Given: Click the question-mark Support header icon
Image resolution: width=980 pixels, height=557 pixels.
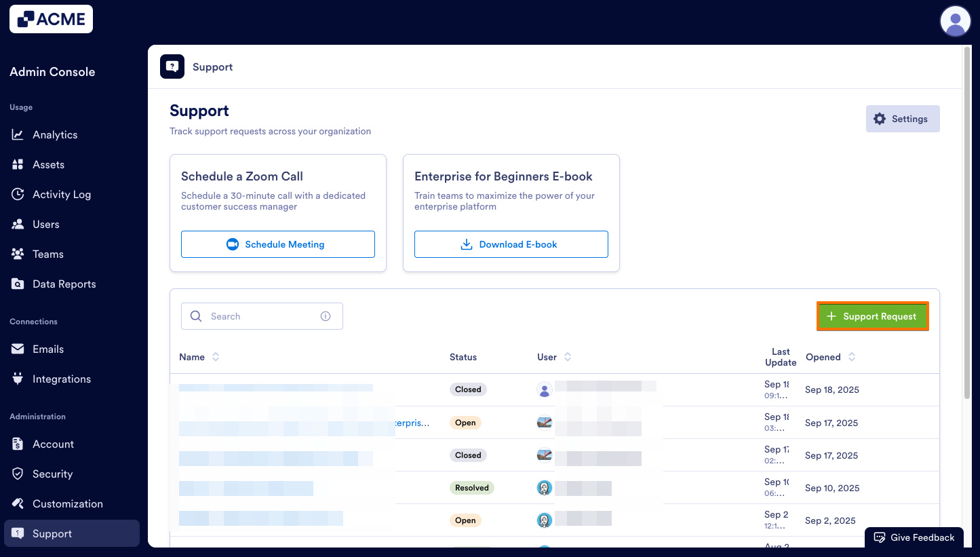Looking at the screenshot, I should coord(172,66).
